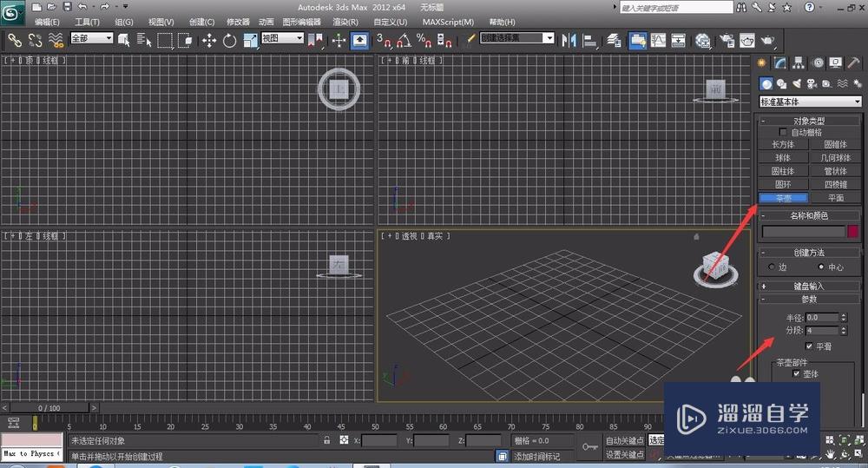Enable the 自动栅格 checkbox

pos(784,132)
